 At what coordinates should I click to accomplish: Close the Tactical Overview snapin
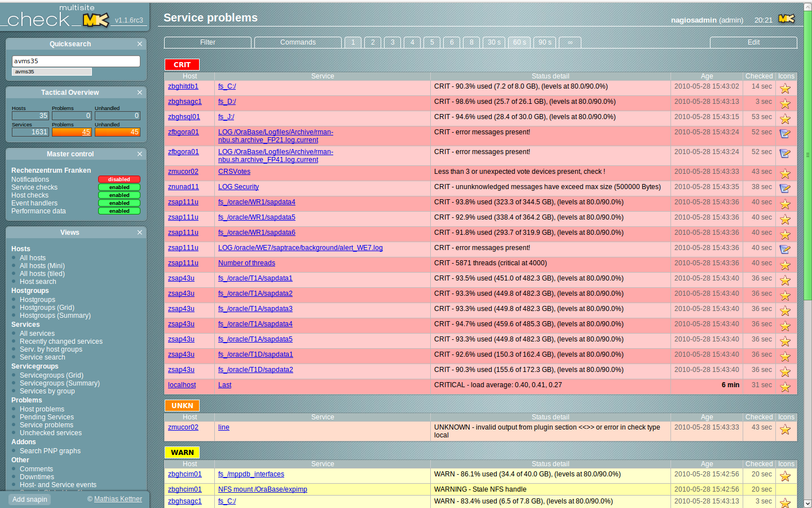(x=140, y=92)
